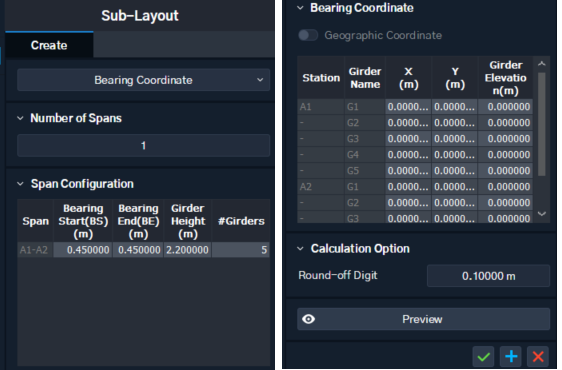Image resolution: width=562 pixels, height=370 pixels.
Task: Click the table scroll down arrow
Action: click(542, 214)
